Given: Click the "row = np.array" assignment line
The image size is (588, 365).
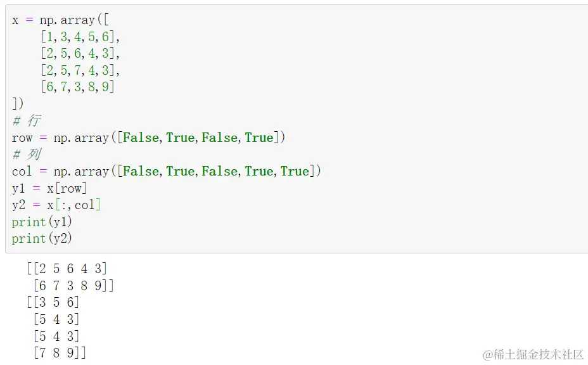Looking at the screenshot, I should 148,138.
